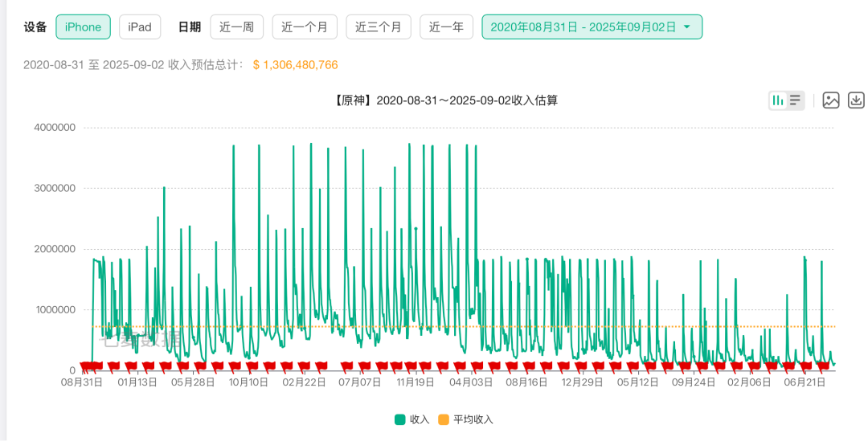The height and width of the screenshot is (441, 868).
Task: Click the 02月06日 x-axis label
Action: click(x=749, y=382)
